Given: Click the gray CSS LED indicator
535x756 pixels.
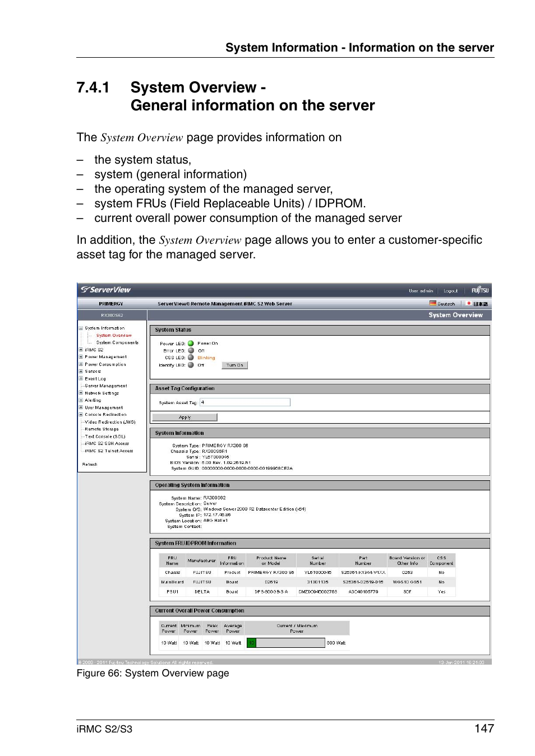Looking at the screenshot, I should point(191,358).
